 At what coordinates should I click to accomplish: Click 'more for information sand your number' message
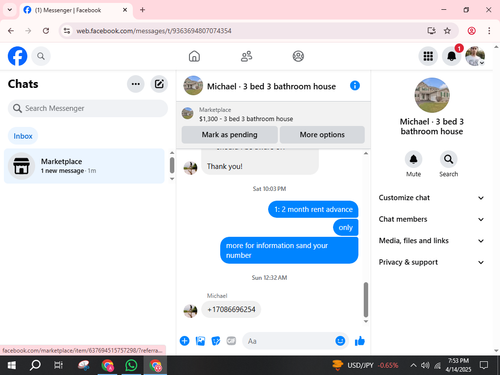click(289, 250)
